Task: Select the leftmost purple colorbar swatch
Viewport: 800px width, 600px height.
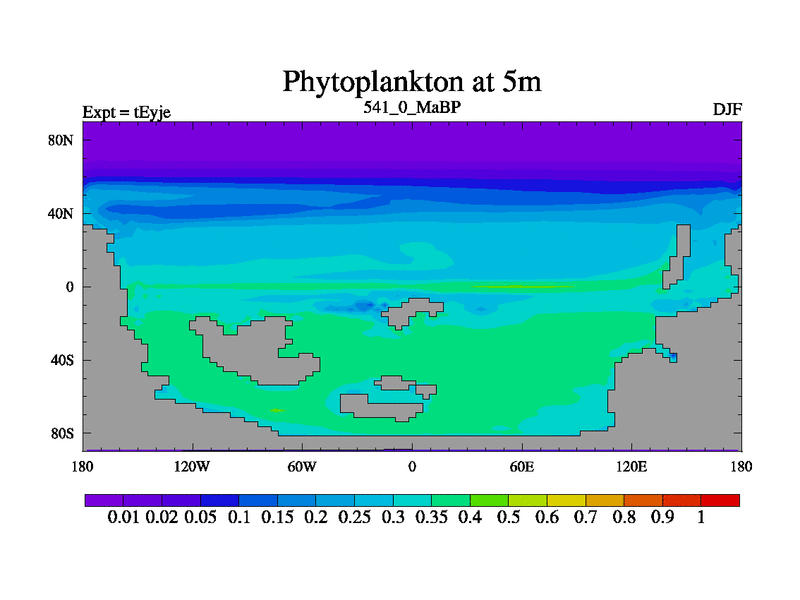Action: tap(104, 500)
